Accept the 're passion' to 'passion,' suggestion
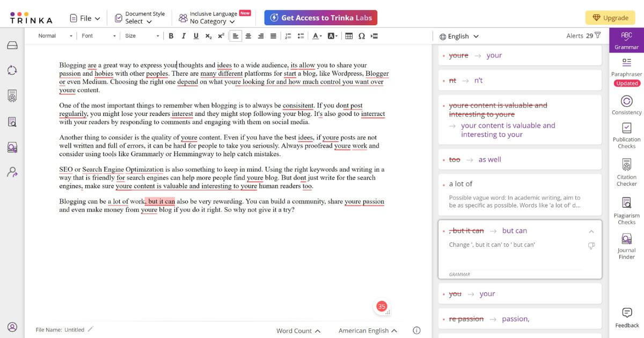Image resolution: width=644 pixels, height=338 pixels. click(x=516, y=319)
